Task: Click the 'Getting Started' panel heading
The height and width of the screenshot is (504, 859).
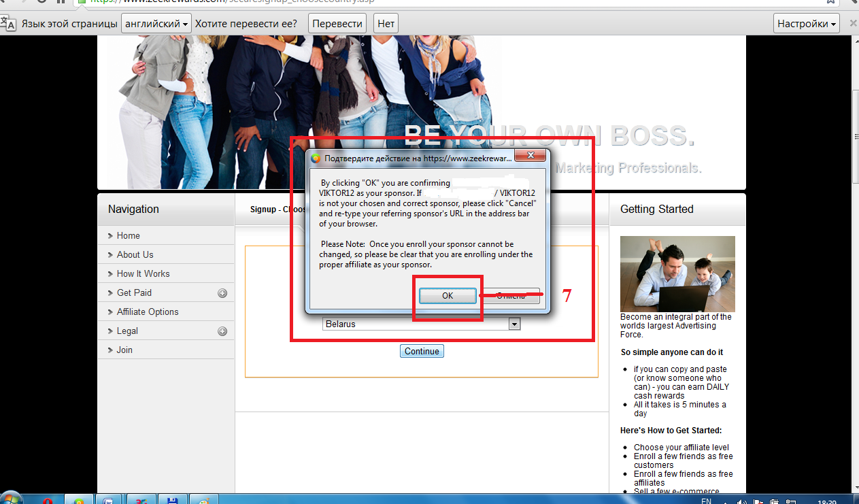Action: tap(657, 209)
